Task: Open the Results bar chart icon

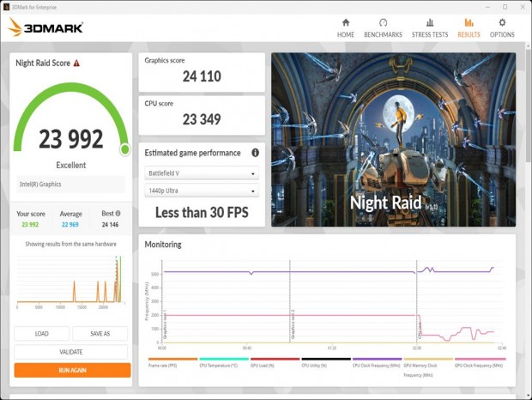Action: (x=469, y=22)
